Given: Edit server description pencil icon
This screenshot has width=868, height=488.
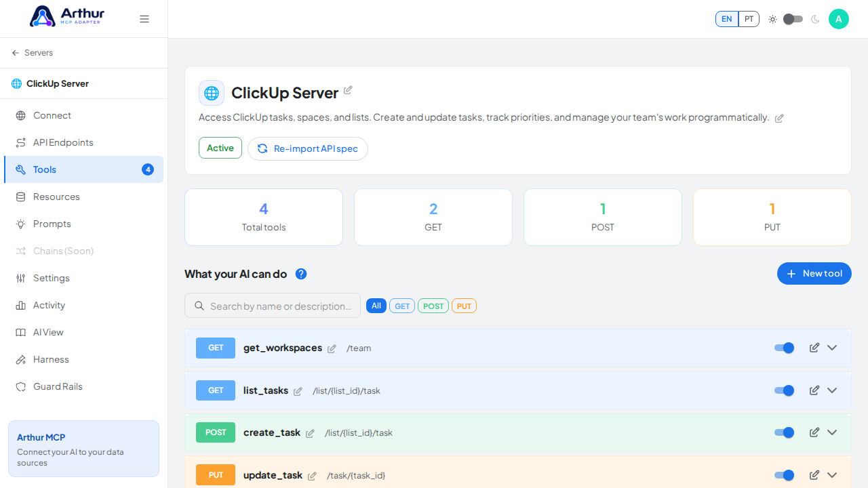Looking at the screenshot, I should (779, 118).
